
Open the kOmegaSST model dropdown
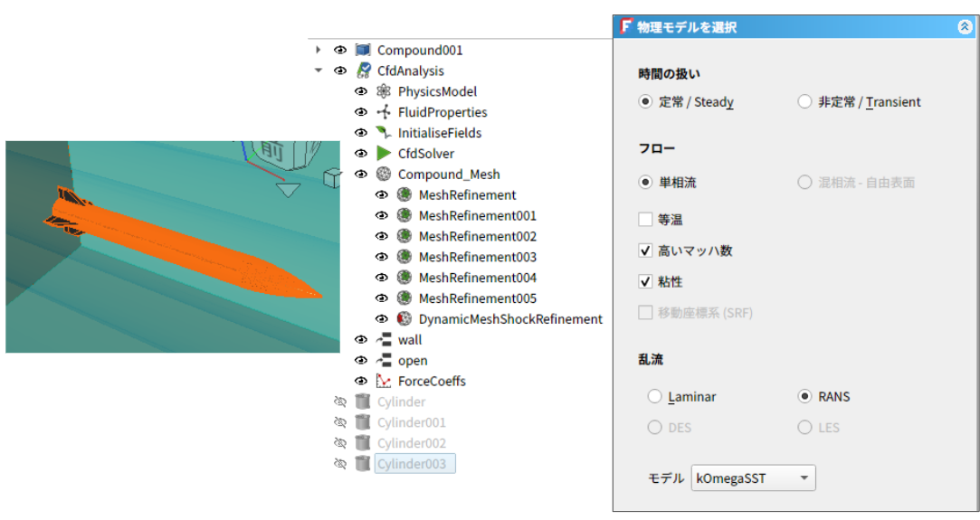tap(753, 477)
